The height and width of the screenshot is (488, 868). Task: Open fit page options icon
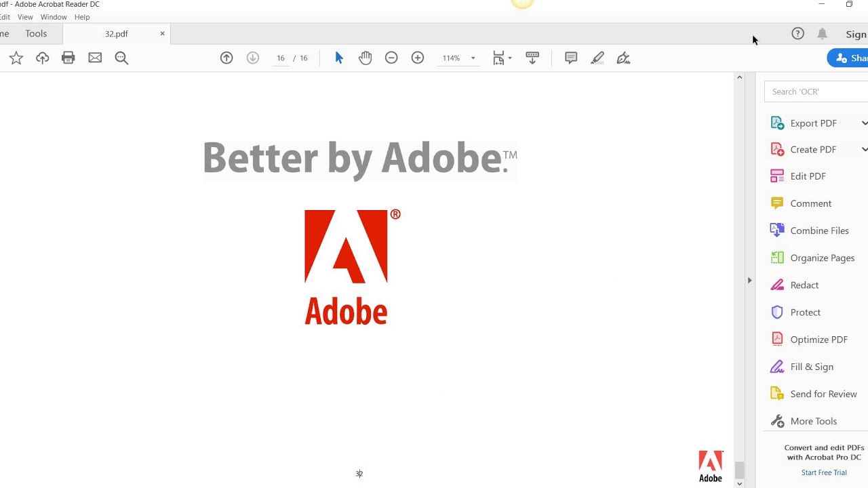502,58
